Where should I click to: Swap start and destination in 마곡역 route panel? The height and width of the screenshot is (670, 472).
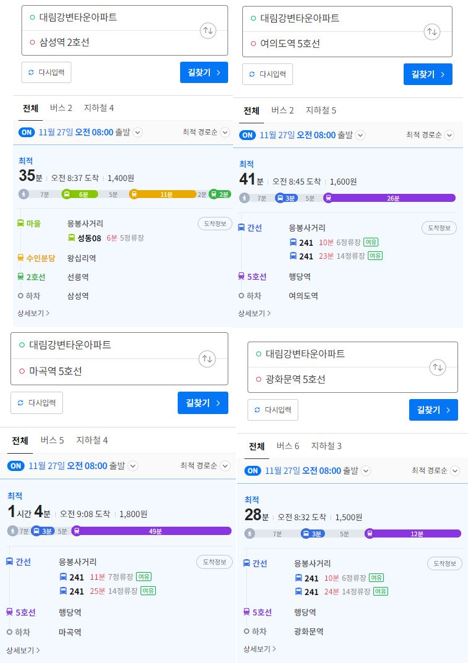tap(207, 359)
